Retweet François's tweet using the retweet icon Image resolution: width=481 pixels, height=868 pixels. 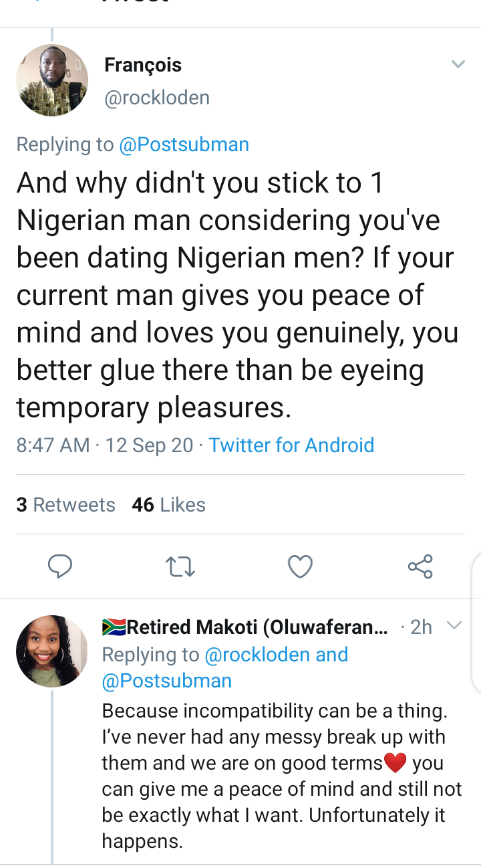pos(180,567)
